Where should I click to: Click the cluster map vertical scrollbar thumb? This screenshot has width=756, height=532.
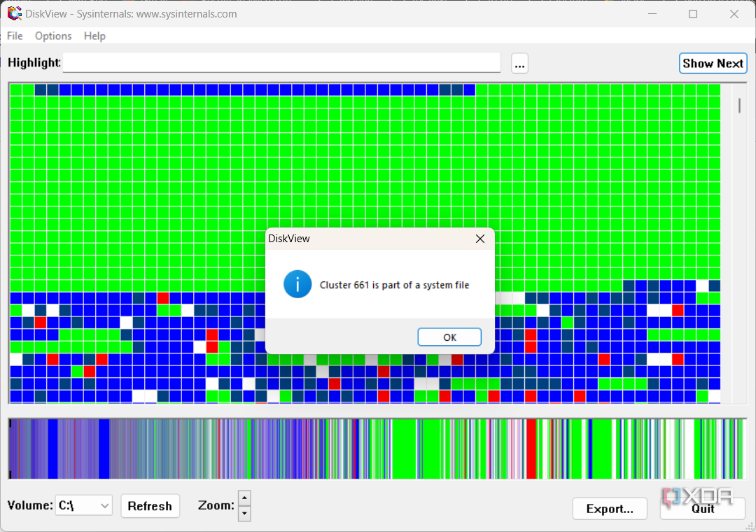pyautogui.click(x=739, y=106)
